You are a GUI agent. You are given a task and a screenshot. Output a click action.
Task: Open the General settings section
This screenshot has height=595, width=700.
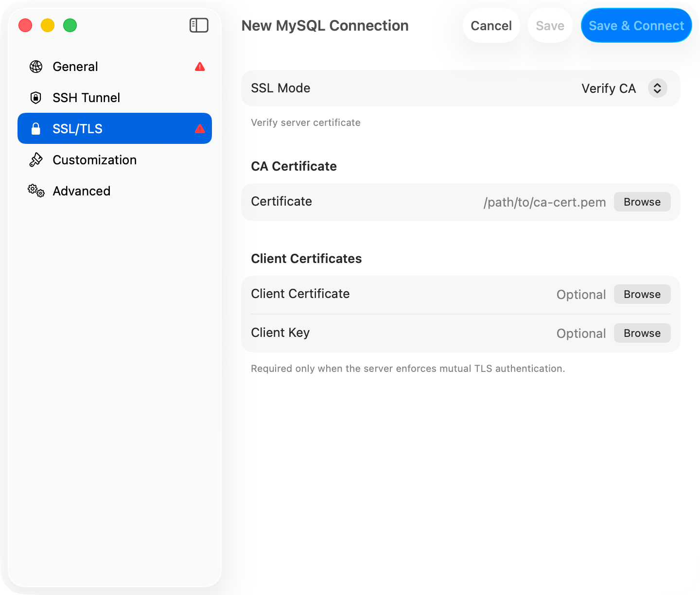[115, 67]
